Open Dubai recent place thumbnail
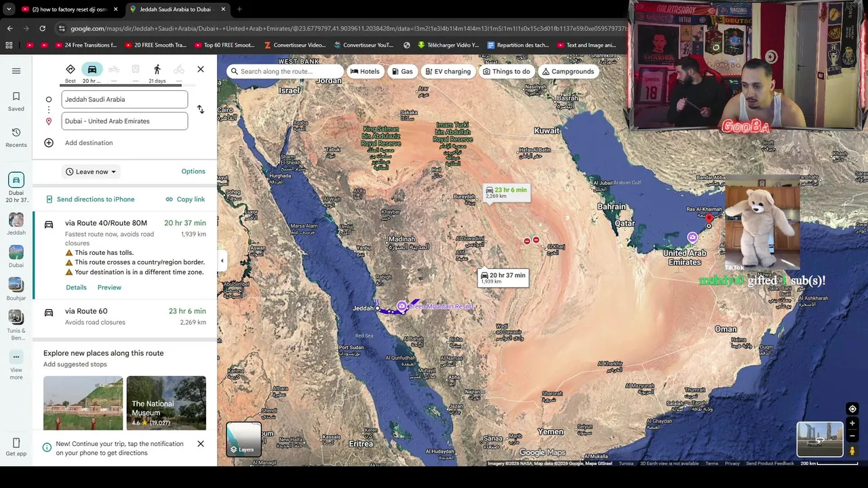Screen dimensions: 868x488 coord(16,257)
